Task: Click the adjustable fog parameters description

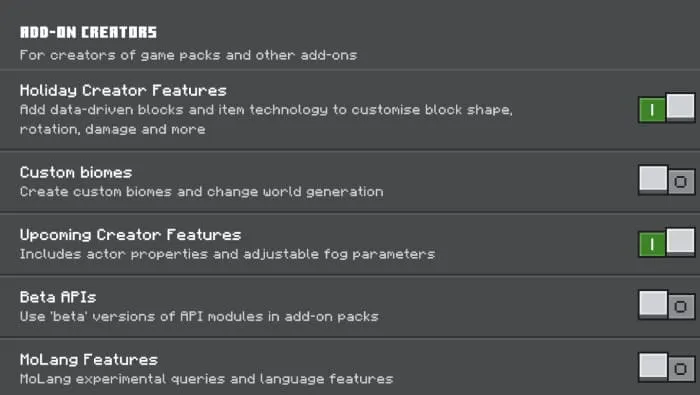Action: [227, 254]
